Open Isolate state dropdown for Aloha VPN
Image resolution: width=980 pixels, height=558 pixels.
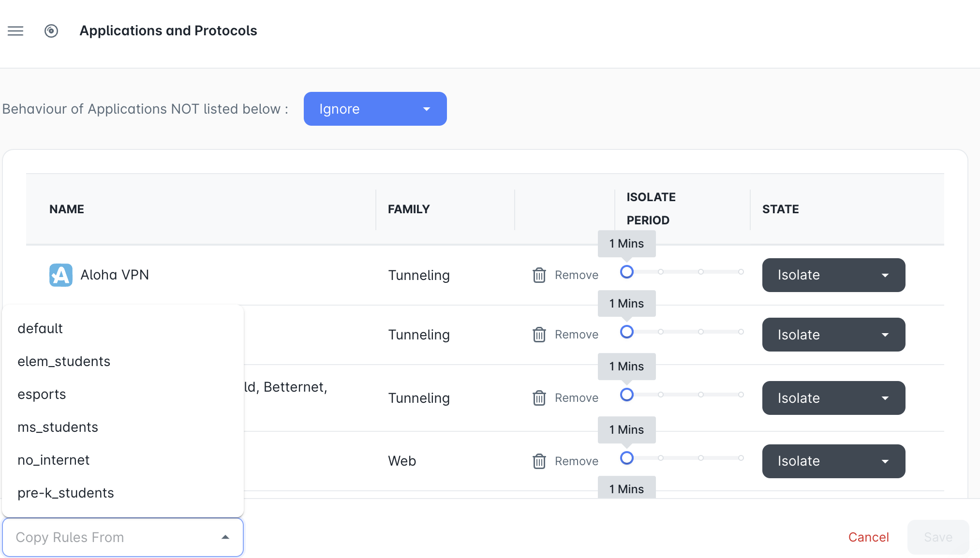834,275
